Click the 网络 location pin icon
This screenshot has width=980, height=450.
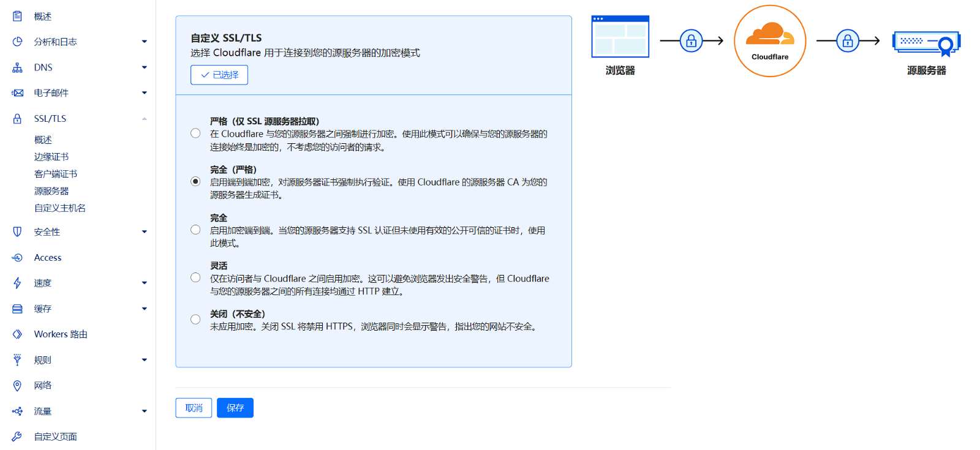[x=17, y=386]
